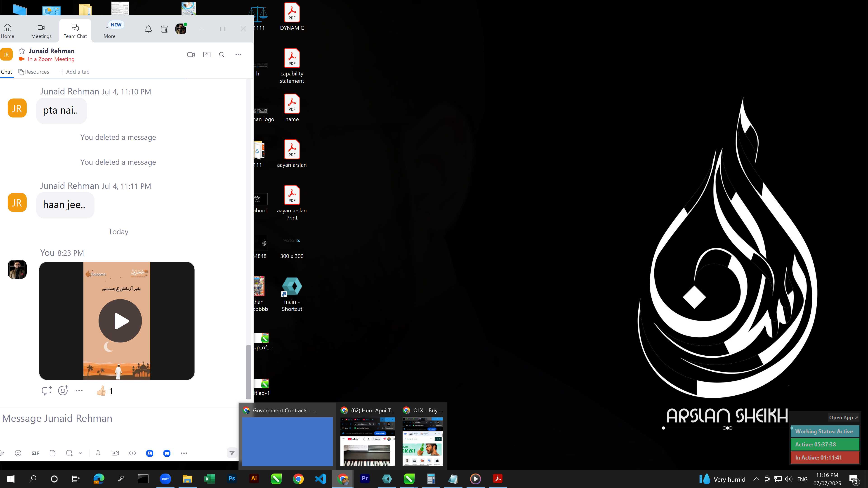Switch to the Meetings tab in Zoom

(41, 31)
